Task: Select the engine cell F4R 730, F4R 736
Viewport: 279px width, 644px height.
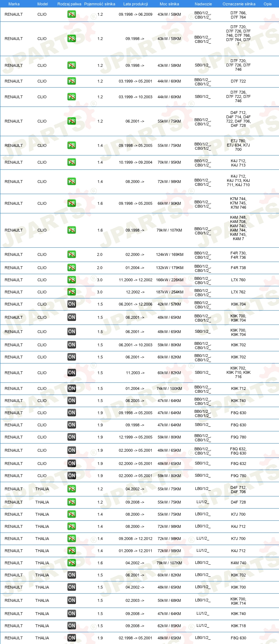Action: click(x=238, y=255)
